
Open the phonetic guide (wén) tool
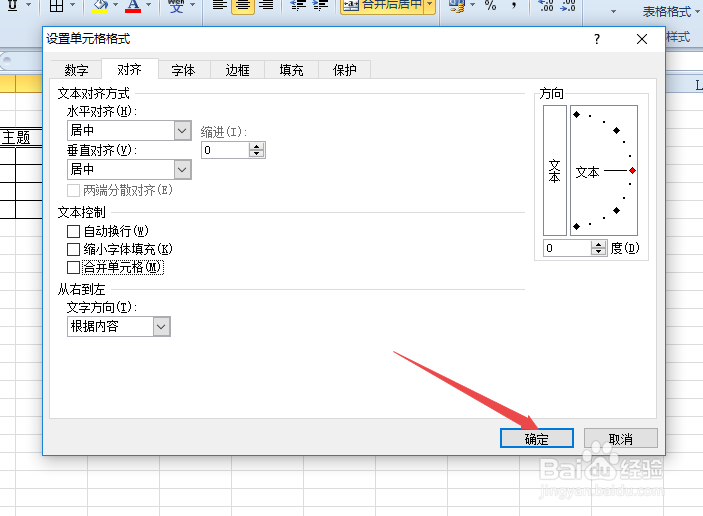tap(176, 5)
